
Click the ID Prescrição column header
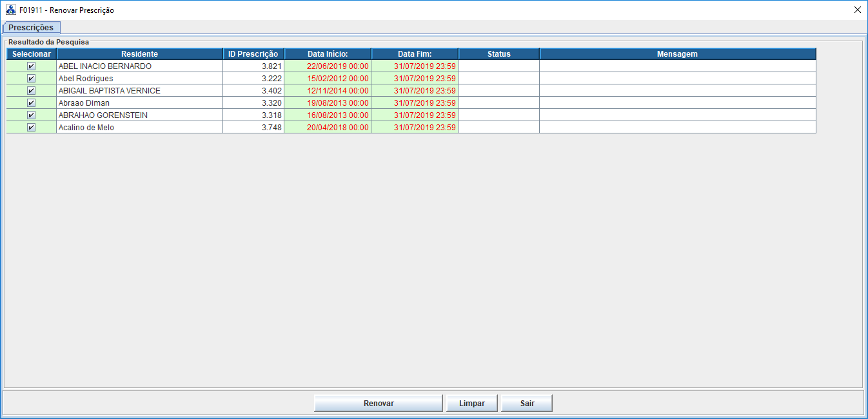[253, 54]
